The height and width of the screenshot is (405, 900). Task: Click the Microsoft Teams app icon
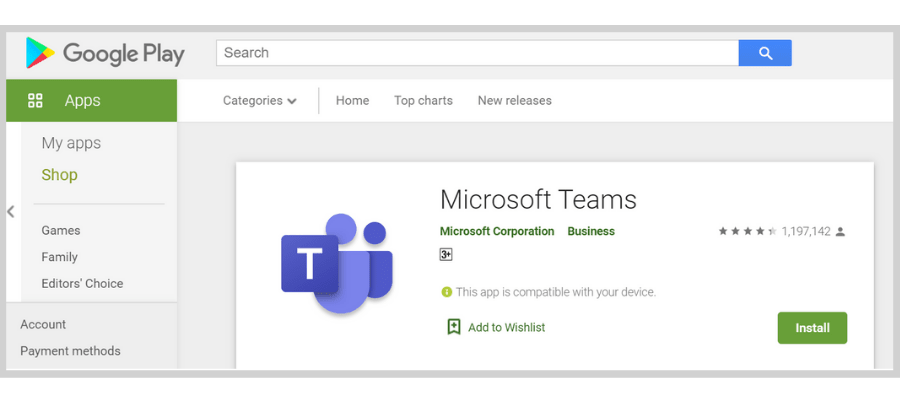[336, 265]
